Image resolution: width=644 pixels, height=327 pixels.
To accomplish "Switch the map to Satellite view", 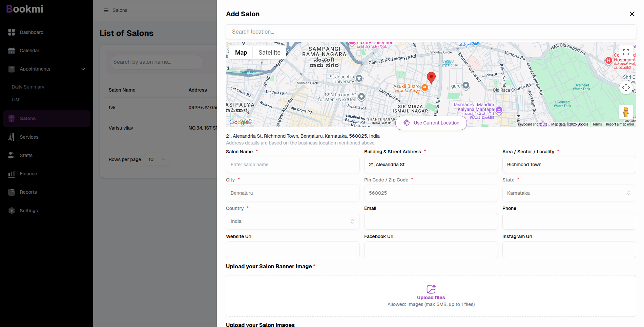I will 269,52.
